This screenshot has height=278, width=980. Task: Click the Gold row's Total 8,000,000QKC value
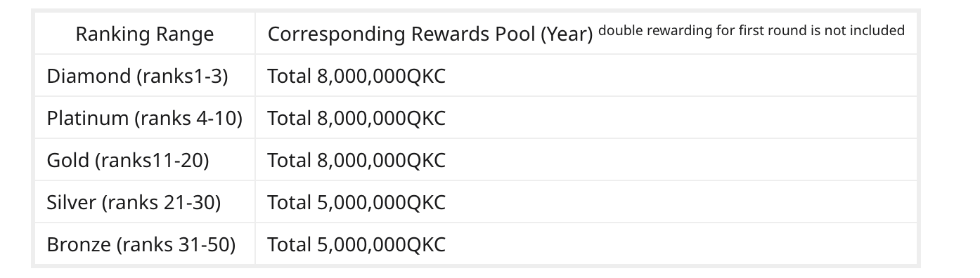pyautogui.click(x=356, y=160)
